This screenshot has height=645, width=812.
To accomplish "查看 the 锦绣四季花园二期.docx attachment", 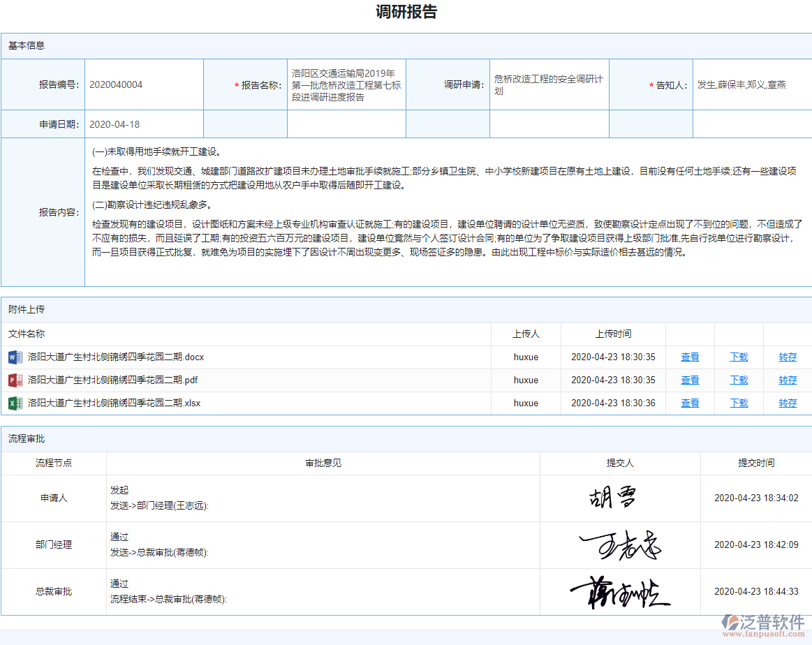I will click(689, 357).
